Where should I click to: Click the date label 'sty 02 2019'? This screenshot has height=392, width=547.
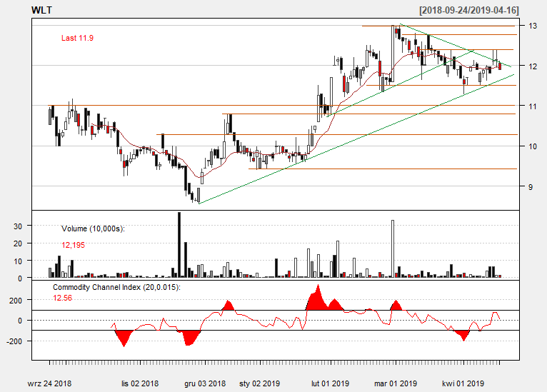pos(259,383)
